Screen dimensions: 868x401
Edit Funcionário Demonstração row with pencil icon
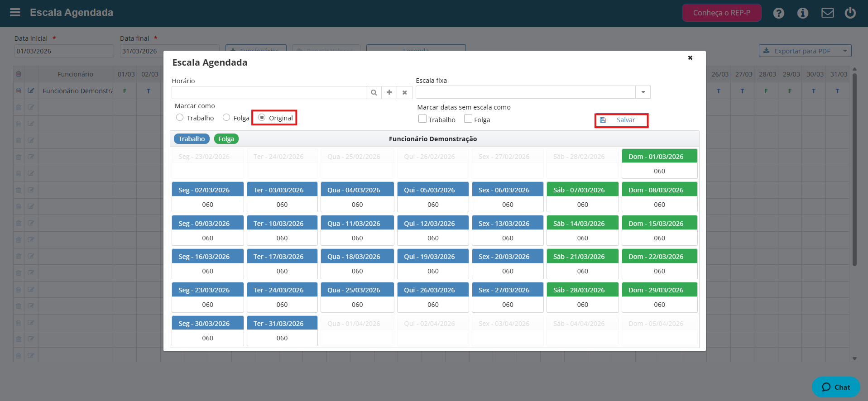pyautogui.click(x=31, y=91)
